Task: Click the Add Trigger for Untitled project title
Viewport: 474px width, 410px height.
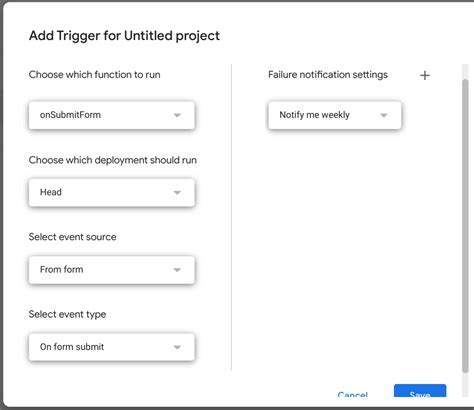Action: 124,36
